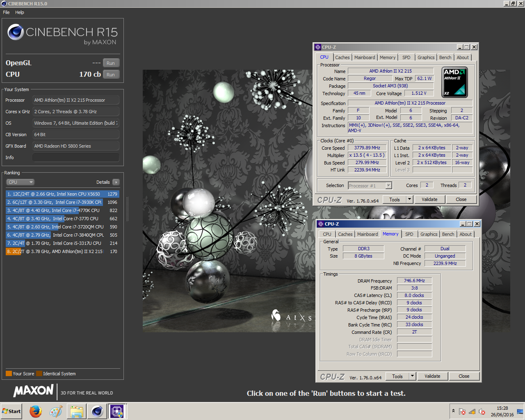Open Mainboard tab in upper CPU-Z window

click(x=365, y=57)
